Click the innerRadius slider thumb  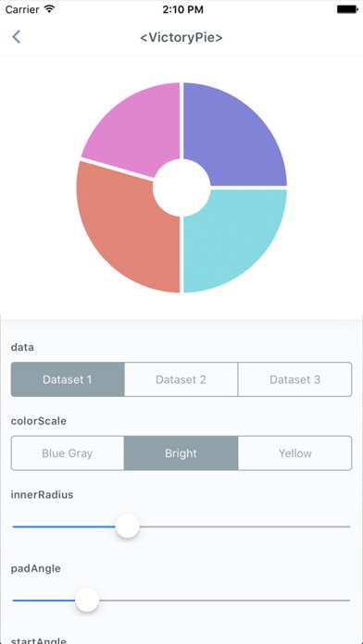(128, 526)
